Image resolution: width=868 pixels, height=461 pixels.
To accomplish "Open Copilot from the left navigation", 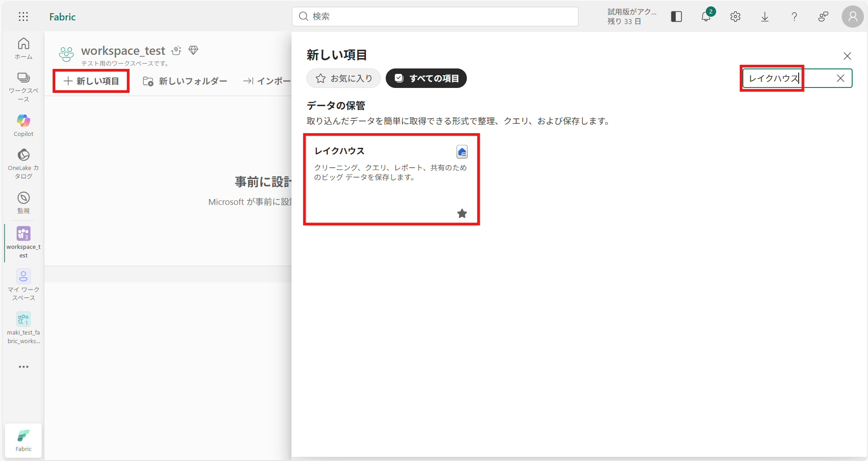I will (x=24, y=125).
